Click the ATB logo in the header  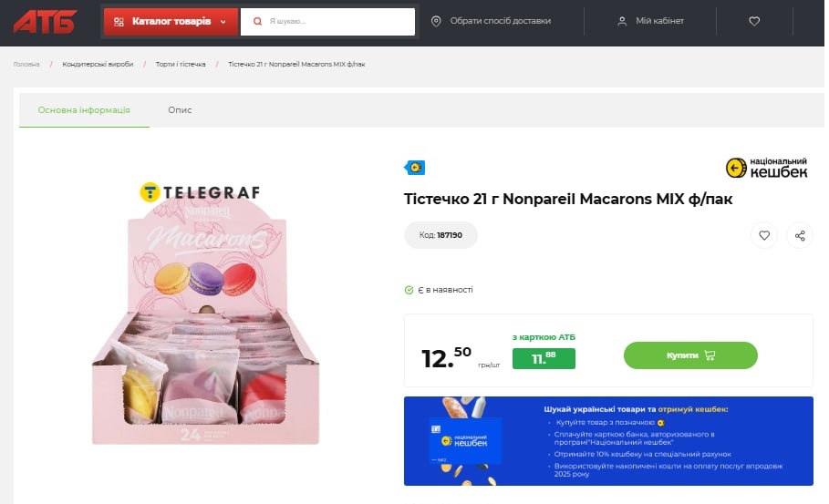[45, 22]
